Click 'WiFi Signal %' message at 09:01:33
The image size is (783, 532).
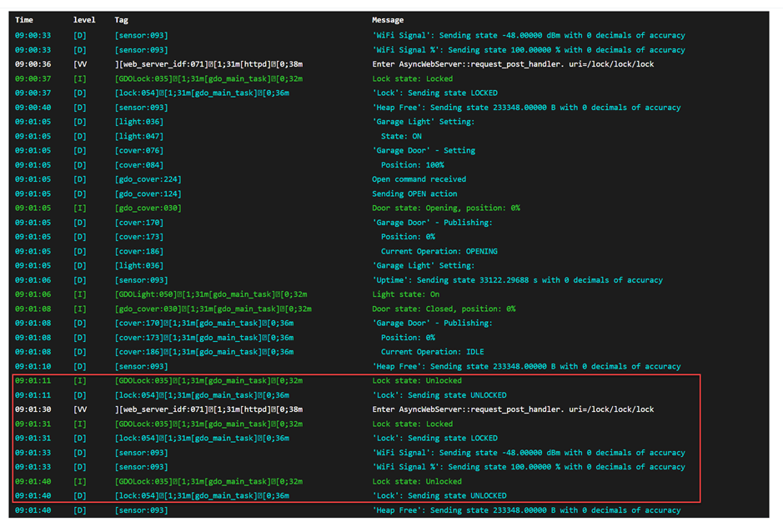point(529,467)
